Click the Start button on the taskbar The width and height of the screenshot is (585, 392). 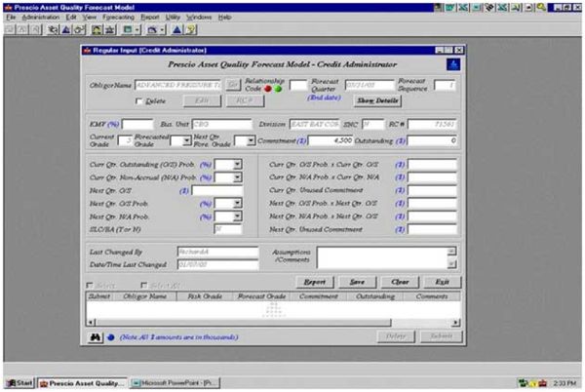point(20,383)
